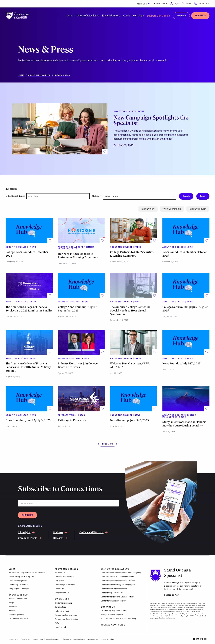Click the Email address field

point(69,503)
